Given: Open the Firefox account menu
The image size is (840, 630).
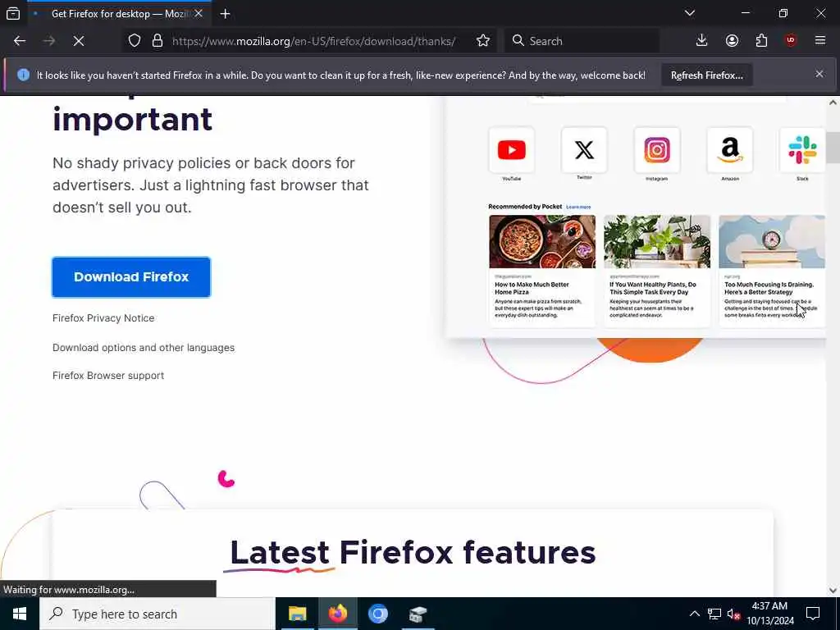Looking at the screenshot, I should pyautogui.click(x=732, y=41).
